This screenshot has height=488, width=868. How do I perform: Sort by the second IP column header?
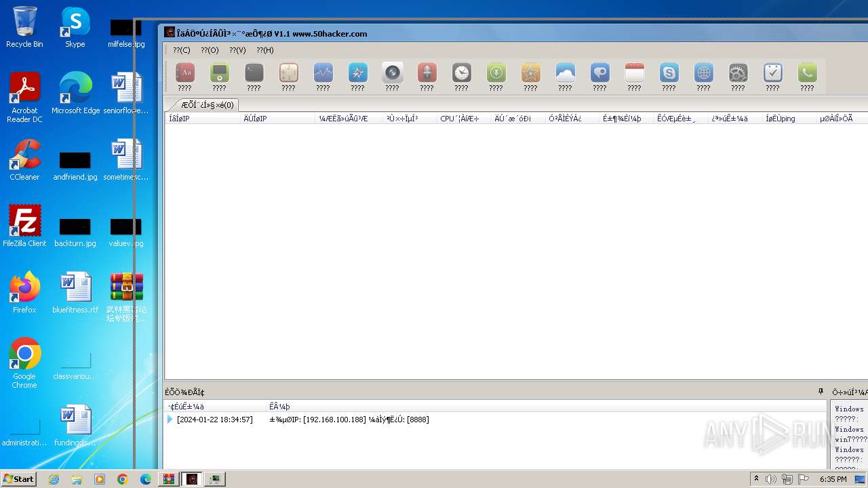click(278, 119)
